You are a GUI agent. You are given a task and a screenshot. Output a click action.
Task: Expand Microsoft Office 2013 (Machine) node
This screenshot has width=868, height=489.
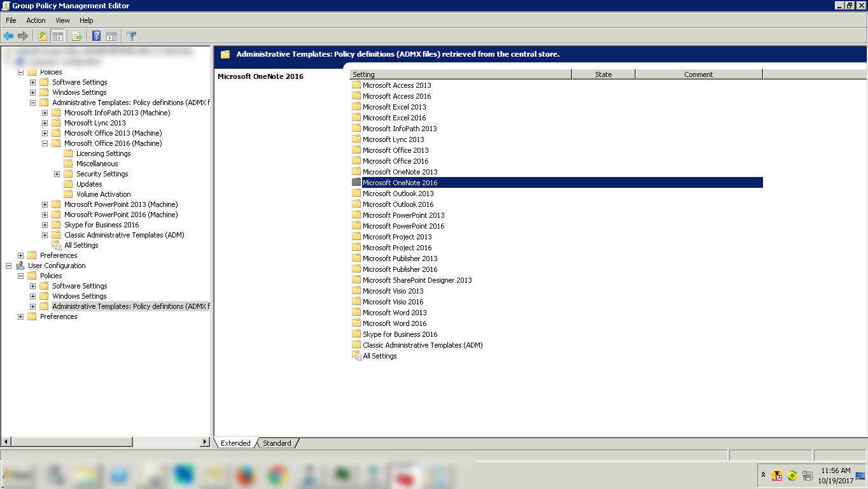pyautogui.click(x=45, y=133)
